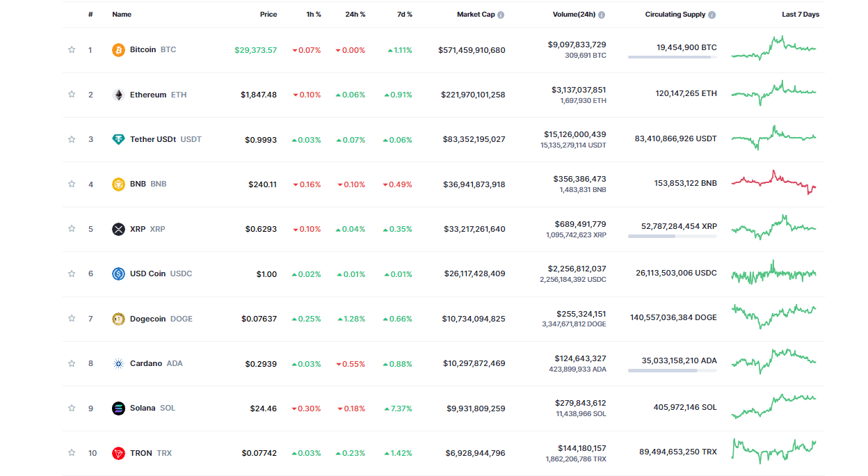Click TRON volume $144,180,157
Image resolution: width=868 pixels, height=476 pixels.
[x=581, y=448]
